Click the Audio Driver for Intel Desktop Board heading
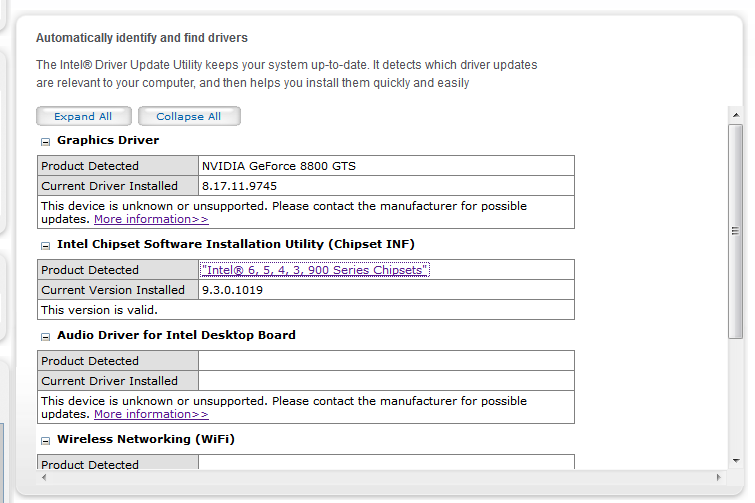The height and width of the screenshot is (503, 755). coord(176,335)
